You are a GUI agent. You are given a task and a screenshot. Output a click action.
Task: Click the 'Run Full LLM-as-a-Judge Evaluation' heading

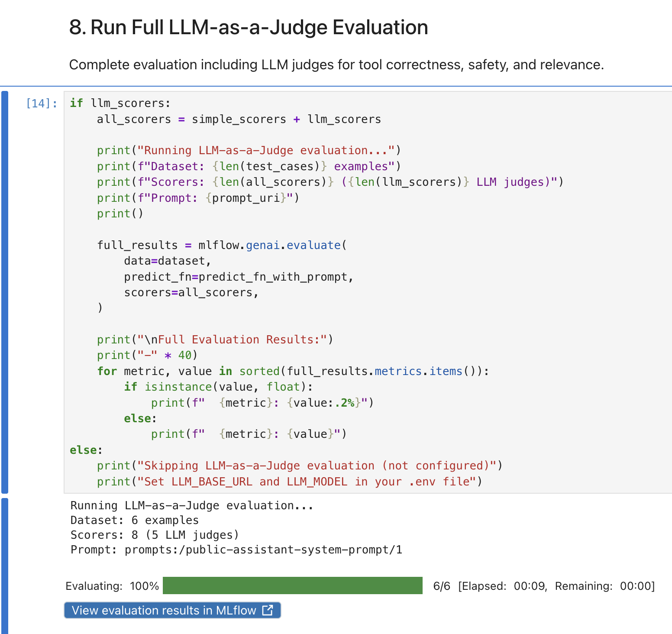249,27
